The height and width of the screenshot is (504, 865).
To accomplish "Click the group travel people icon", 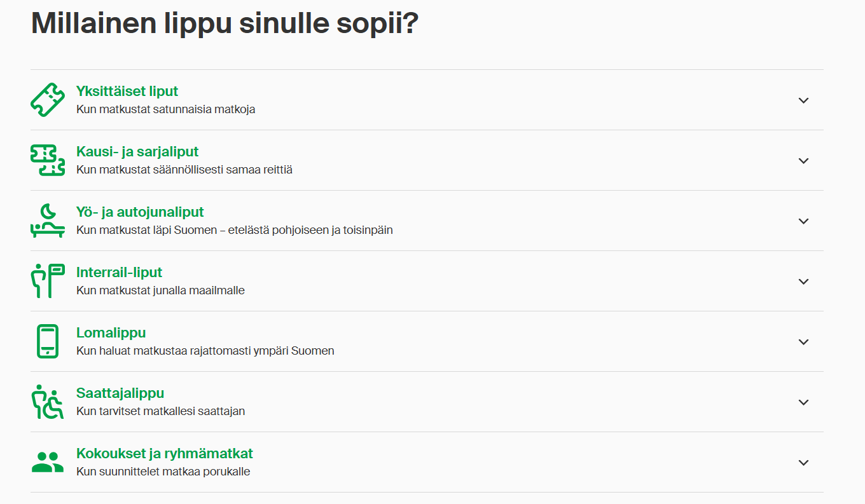I will (48, 462).
